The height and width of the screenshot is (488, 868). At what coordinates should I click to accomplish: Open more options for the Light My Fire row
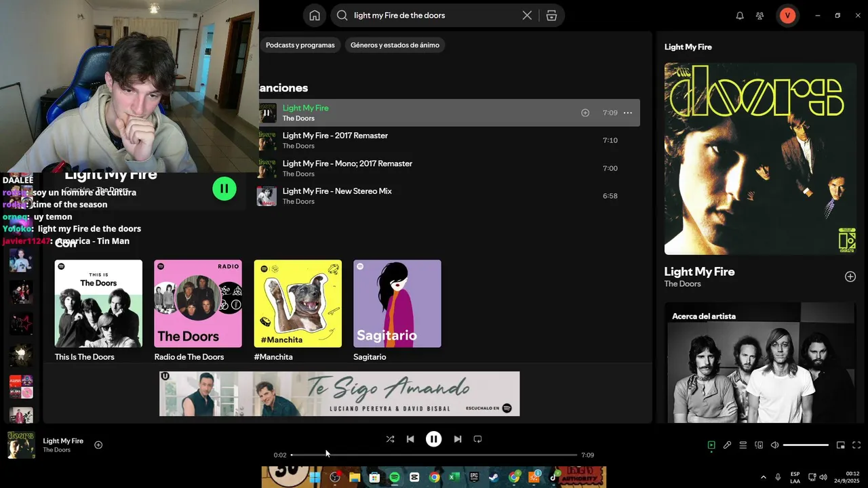click(628, 113)
